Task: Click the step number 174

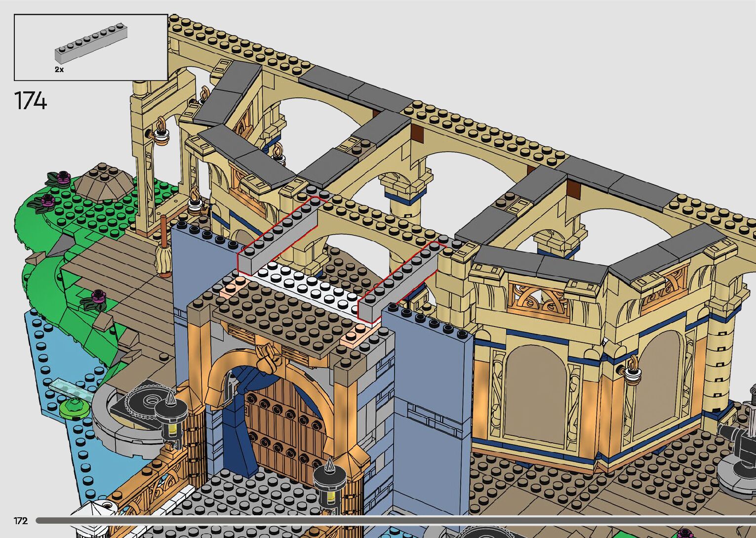Action: pyautogui.click(x=31, y=101)
